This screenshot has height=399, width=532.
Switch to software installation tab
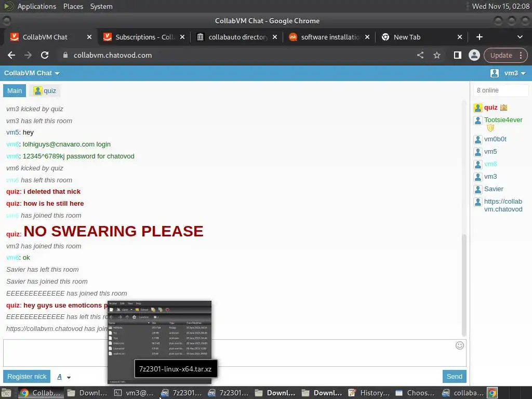tap(329, 37)
